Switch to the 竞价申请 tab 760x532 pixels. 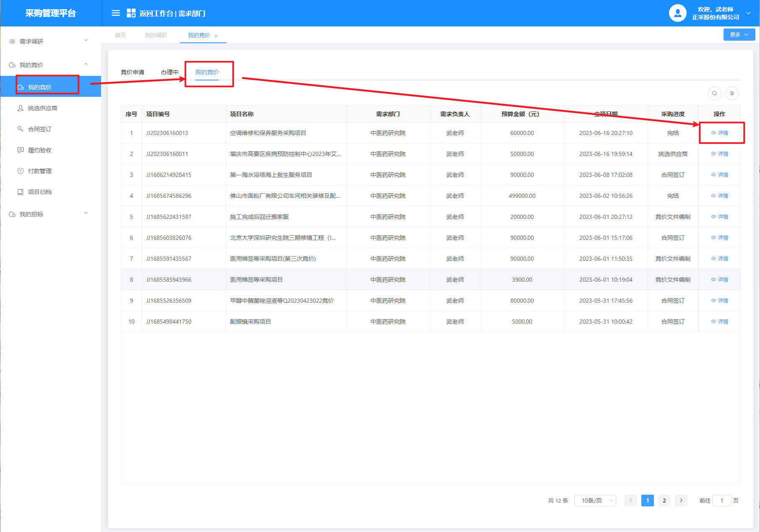[132, 72]
